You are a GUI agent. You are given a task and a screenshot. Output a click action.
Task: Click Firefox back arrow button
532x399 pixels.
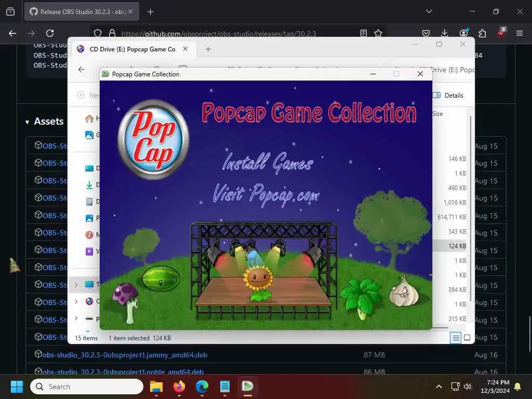[x=12, y=33]
